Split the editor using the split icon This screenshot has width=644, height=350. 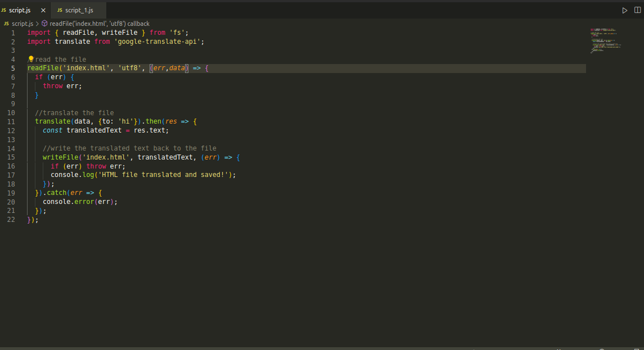click(638, 10)
